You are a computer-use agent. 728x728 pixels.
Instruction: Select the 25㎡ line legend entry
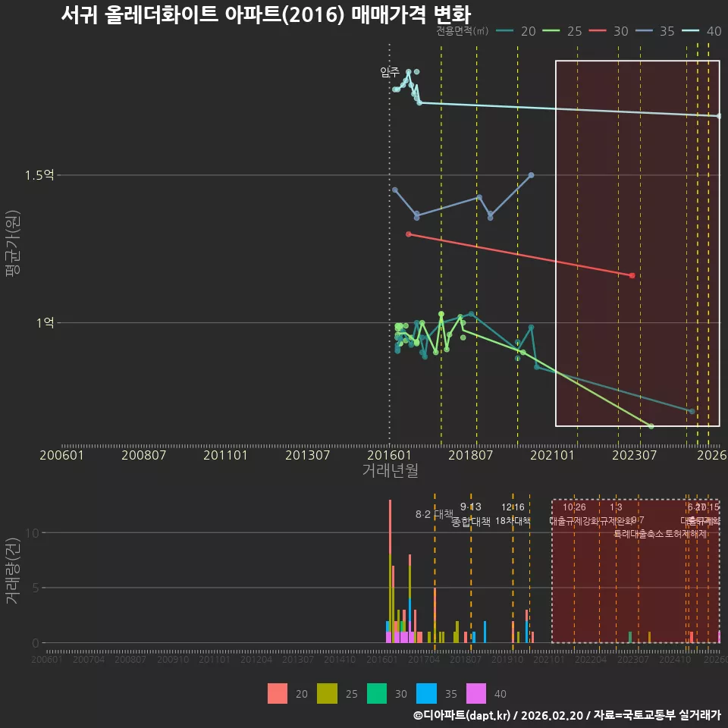point(562,31)
